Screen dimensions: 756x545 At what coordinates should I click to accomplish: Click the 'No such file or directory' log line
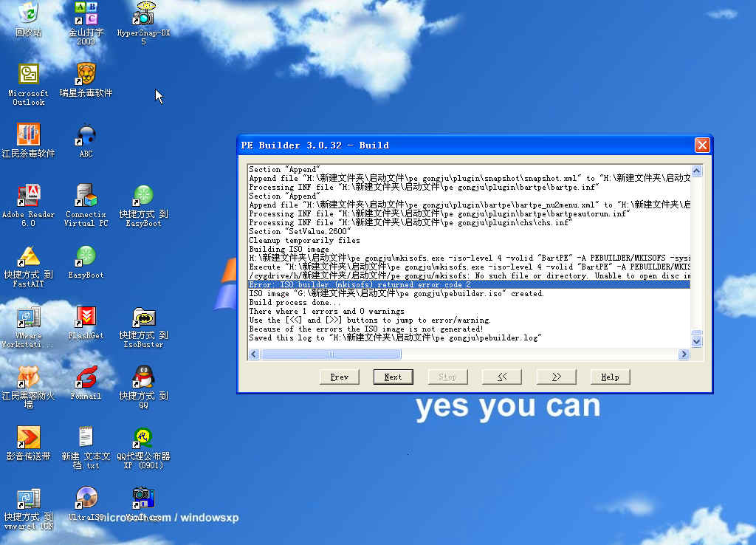(469, 276)
